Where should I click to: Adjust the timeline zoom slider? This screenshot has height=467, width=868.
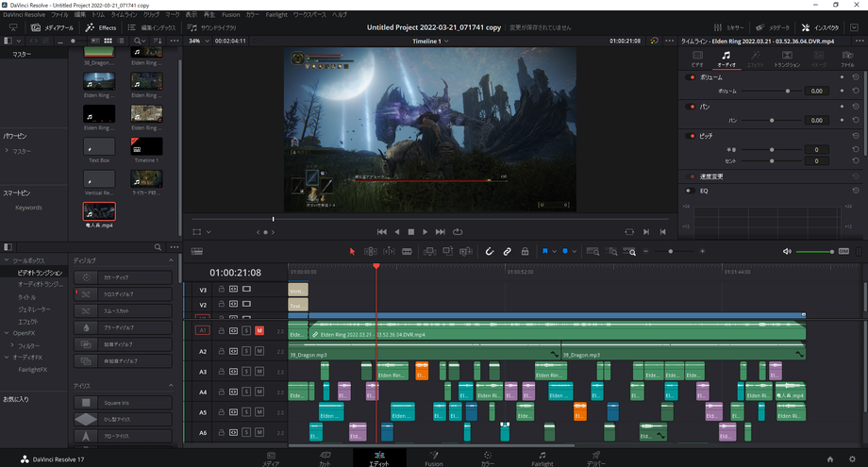click(671, 251)
